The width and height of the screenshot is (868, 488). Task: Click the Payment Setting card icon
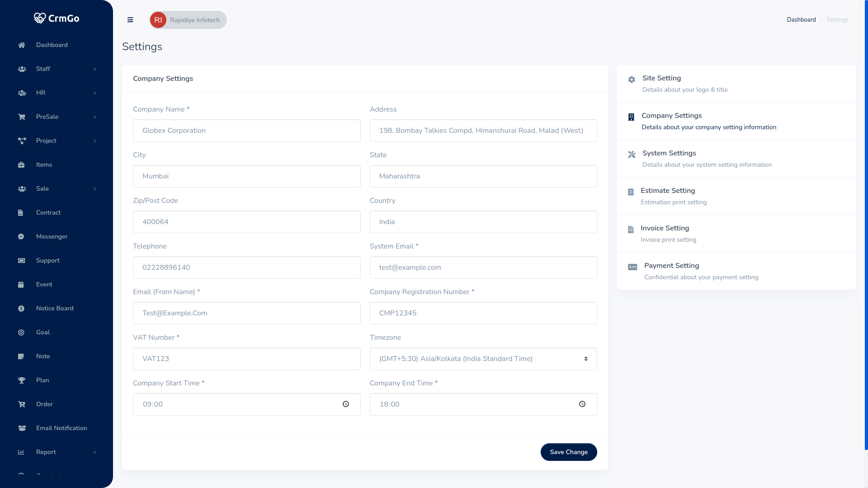[632, 267]
